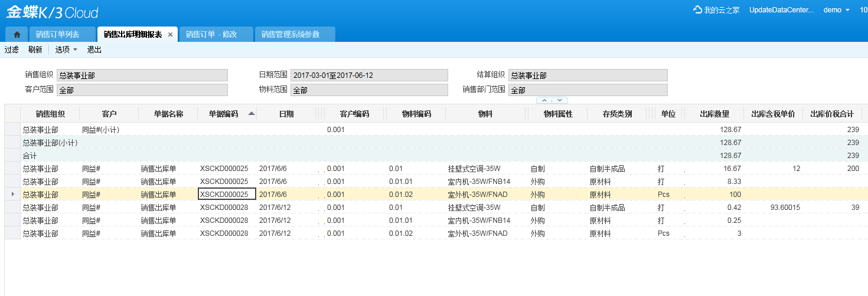868x296 pixels.
Task: Click the row indicator arrow on highlighted row
Action: tap(12, 194)
